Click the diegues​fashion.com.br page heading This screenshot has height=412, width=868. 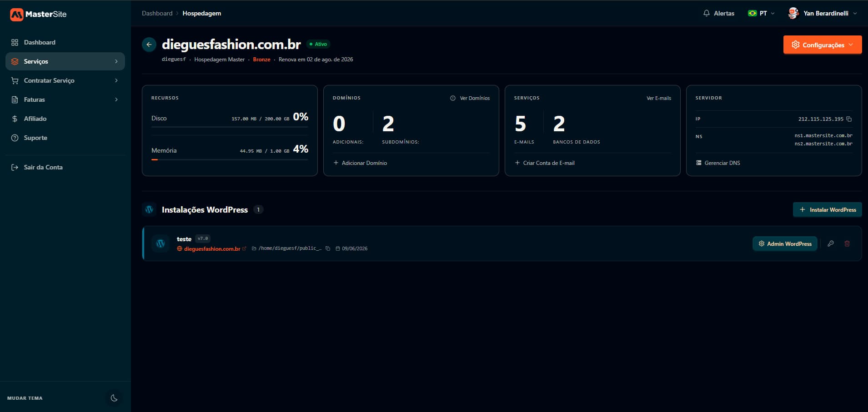(x=231, y=45)
